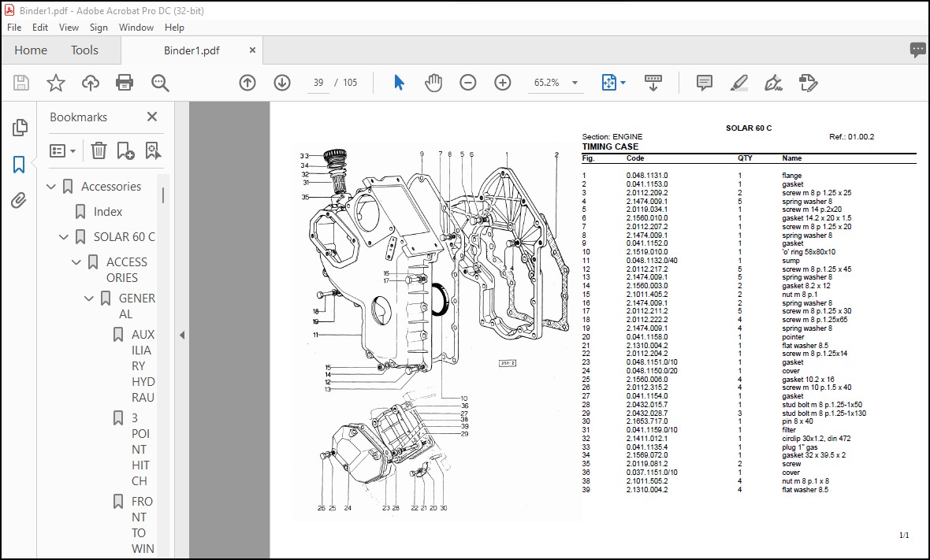Print the document using the printer icon

(x=125, y=83)
